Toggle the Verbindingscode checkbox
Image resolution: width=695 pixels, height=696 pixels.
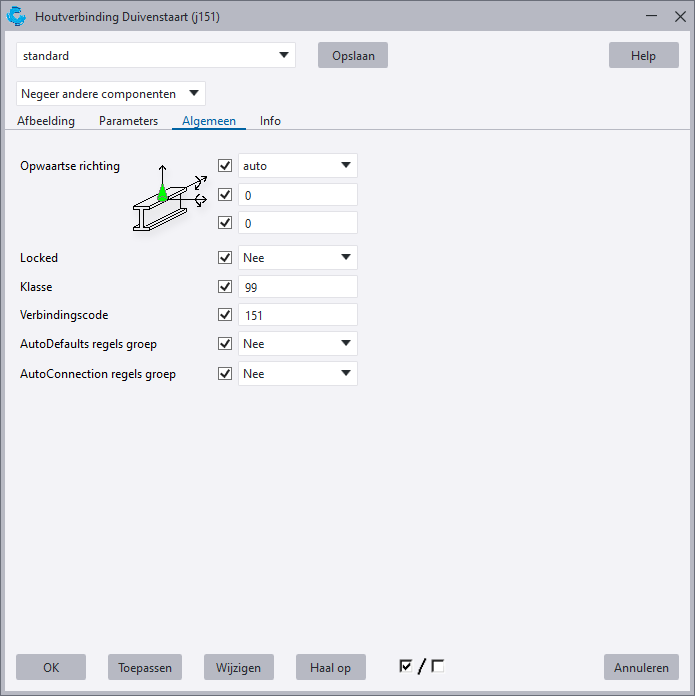click(225, 315)
